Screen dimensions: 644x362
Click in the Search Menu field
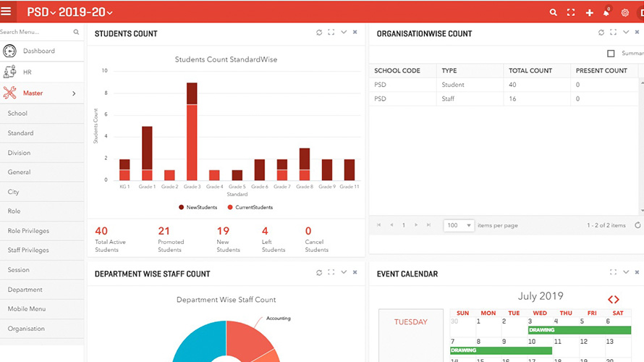coord(35,32)
